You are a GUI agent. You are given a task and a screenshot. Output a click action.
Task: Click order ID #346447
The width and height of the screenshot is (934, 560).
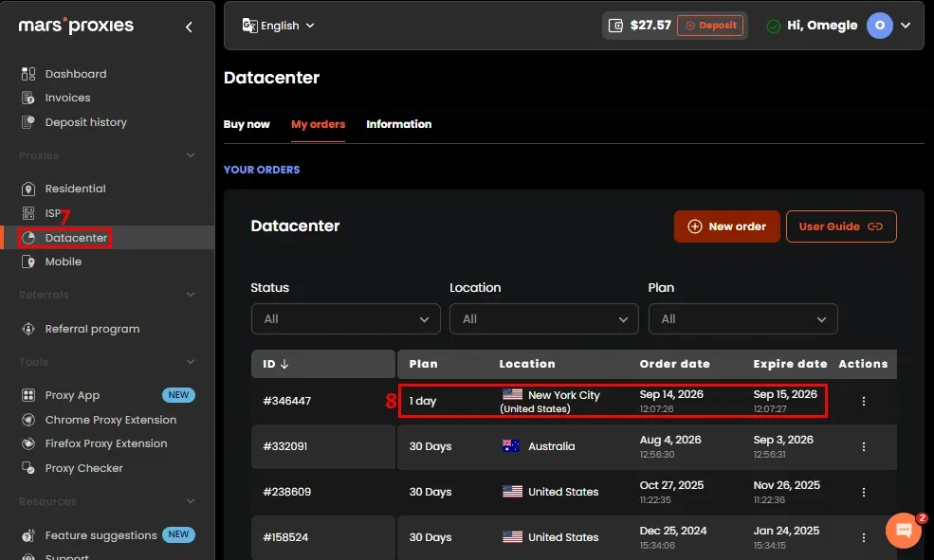(287, 401)
